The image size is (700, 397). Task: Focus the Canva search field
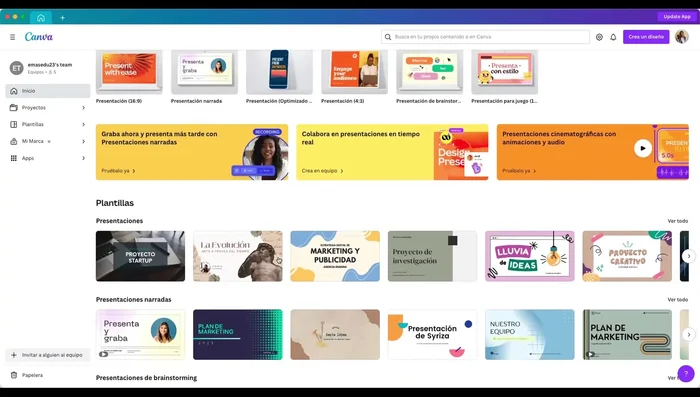(x=485, y=37)
